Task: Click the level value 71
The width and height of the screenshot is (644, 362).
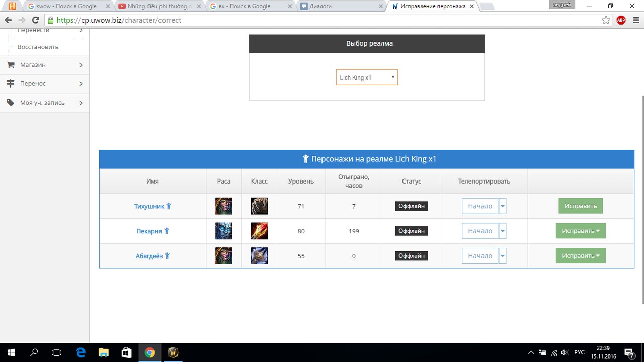Action: [x=301, y=206]
